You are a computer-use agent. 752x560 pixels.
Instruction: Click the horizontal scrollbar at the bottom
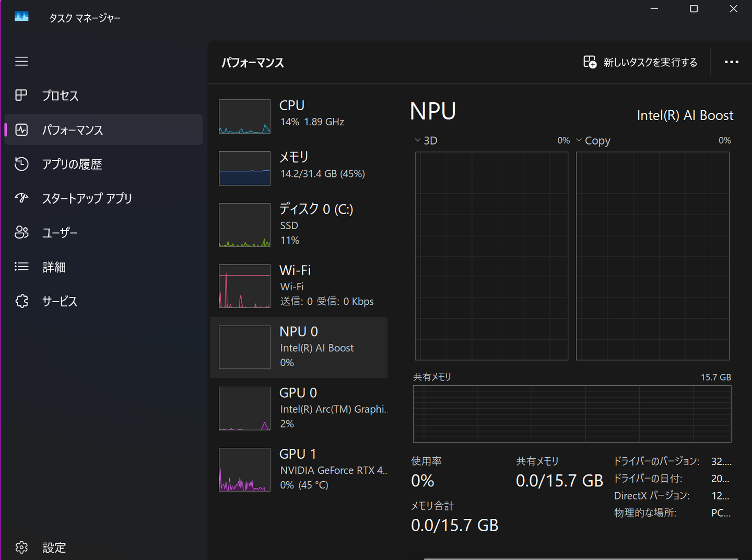[580, 558]
